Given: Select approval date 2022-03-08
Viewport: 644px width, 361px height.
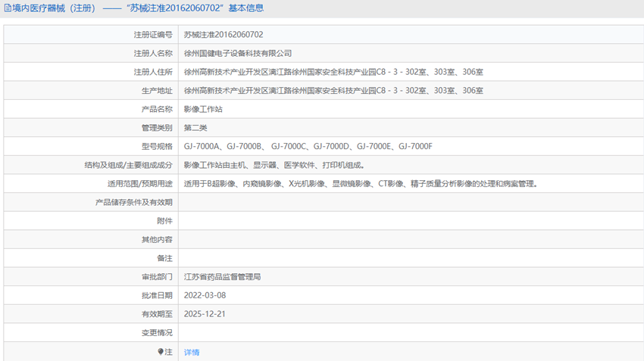Looking at the screenshot, I should pyautogui.click(x=205, y=295).
